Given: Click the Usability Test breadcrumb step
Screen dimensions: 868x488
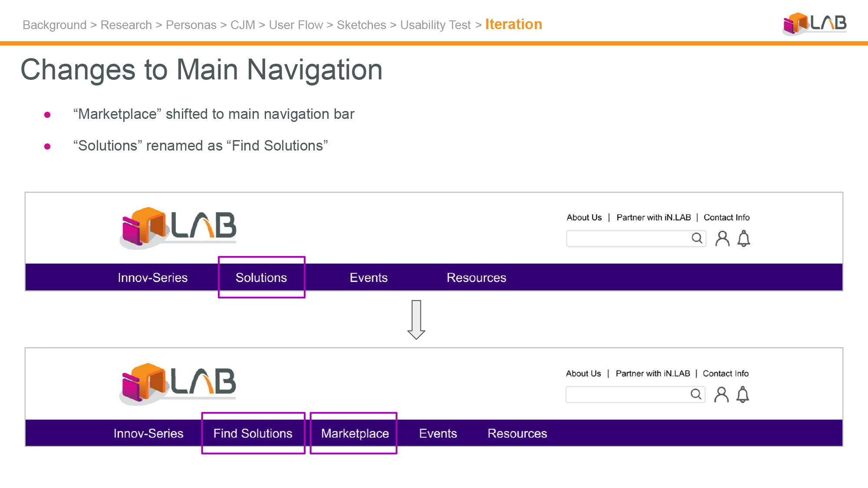Looking at the screenshot, I should 435,25.
